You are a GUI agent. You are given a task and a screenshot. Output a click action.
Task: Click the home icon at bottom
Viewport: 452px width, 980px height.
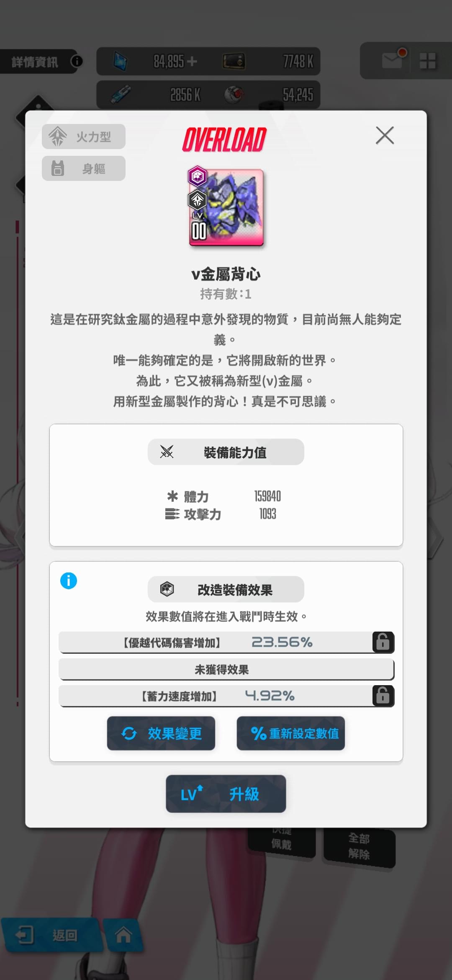123,934
